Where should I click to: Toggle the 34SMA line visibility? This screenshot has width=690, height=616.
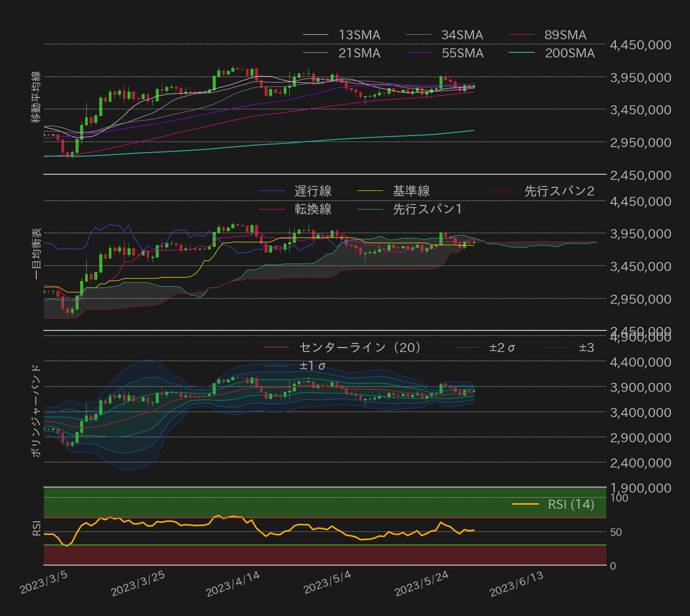(462, 35)
